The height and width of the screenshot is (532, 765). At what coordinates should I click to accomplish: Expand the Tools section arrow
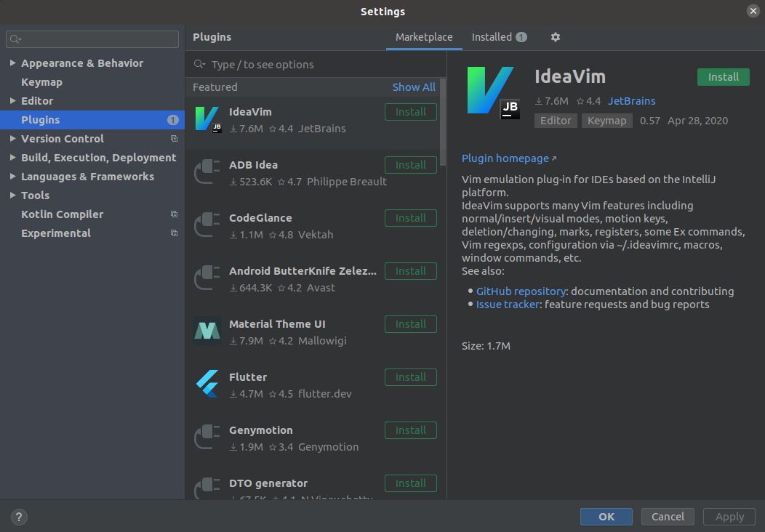(13, 195)
